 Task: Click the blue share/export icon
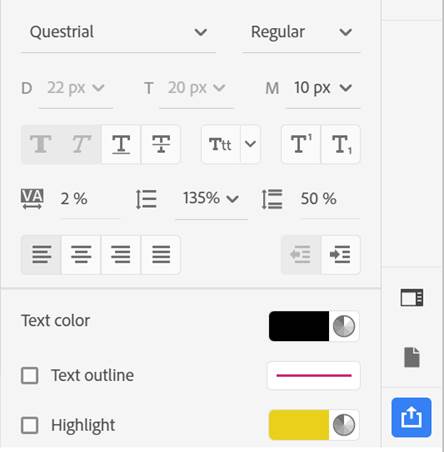(x=411, y=417)
